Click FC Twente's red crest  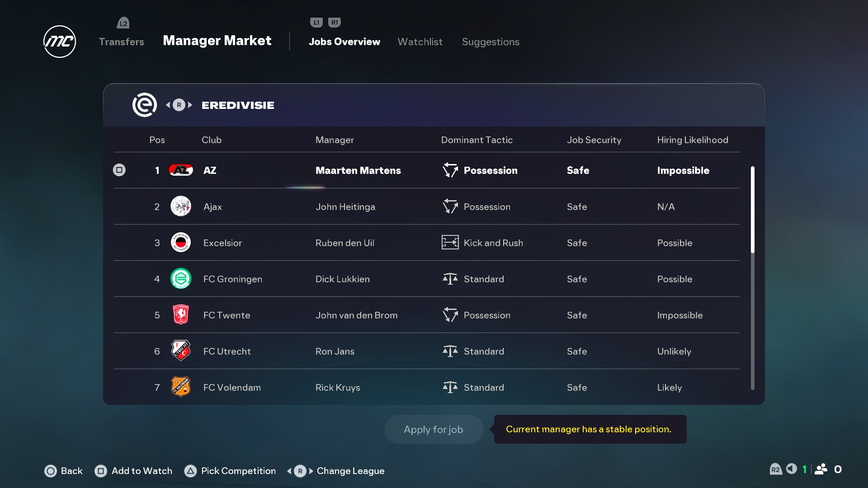[x=181, y=315]
